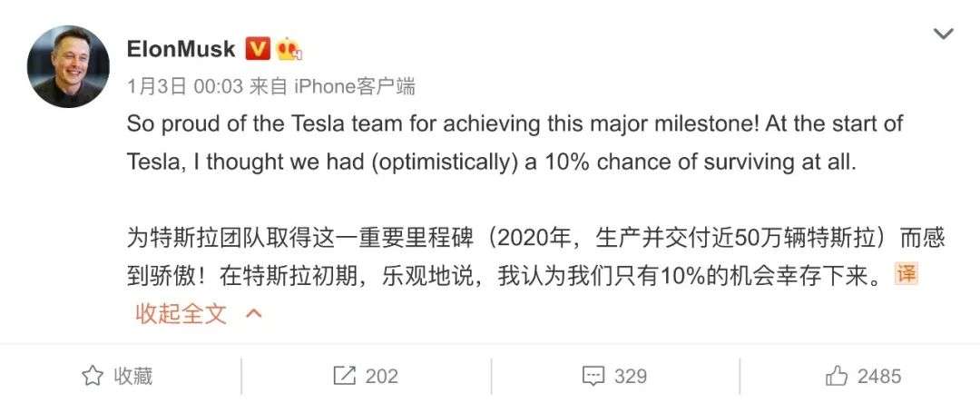The height and width of the screenshot is (403, 980).
Task: Open Elon Musk's profile avatar
Action: [x=68, y=66]
